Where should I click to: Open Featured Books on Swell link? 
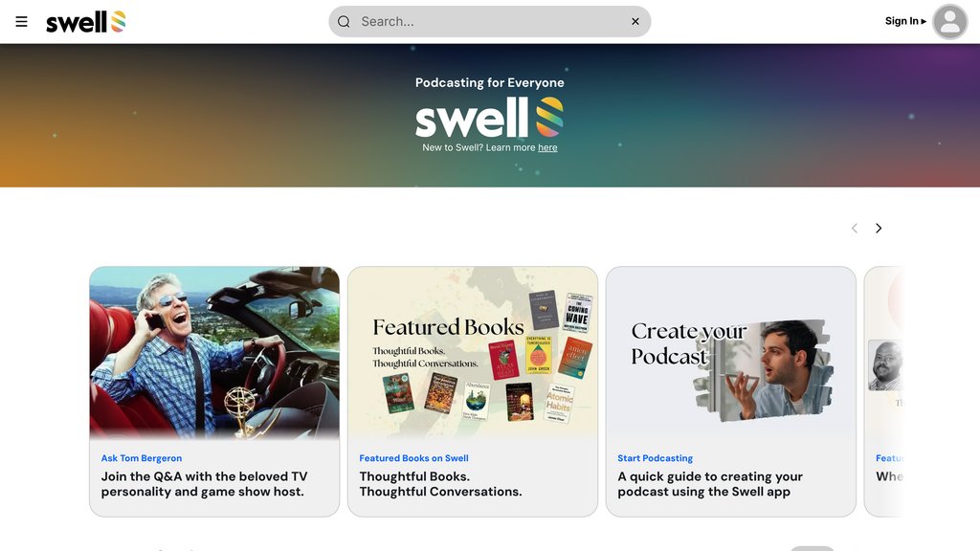(413, 458)
